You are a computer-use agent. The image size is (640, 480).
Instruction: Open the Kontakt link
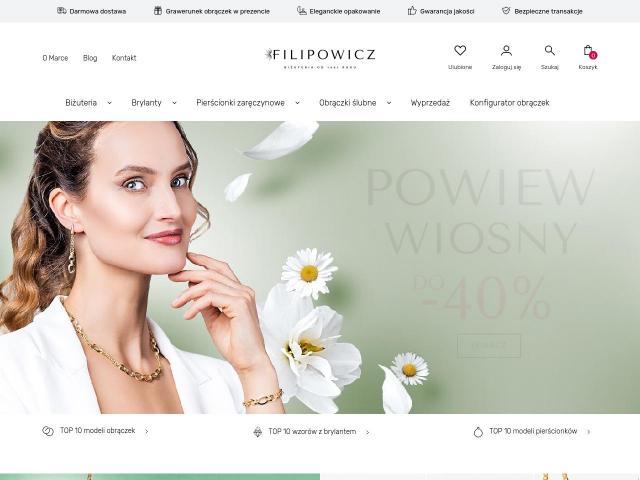click(124, 58)
